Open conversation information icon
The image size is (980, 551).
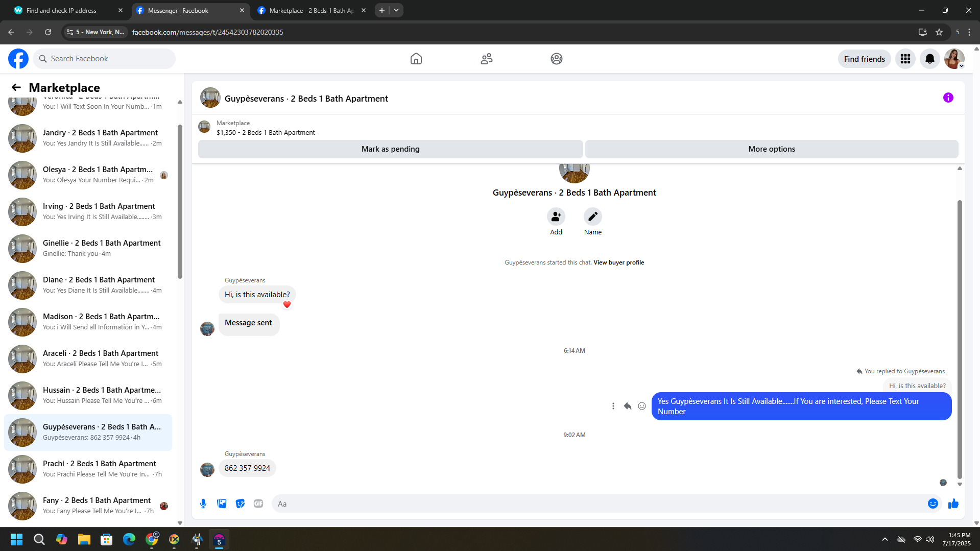(948, 98)
